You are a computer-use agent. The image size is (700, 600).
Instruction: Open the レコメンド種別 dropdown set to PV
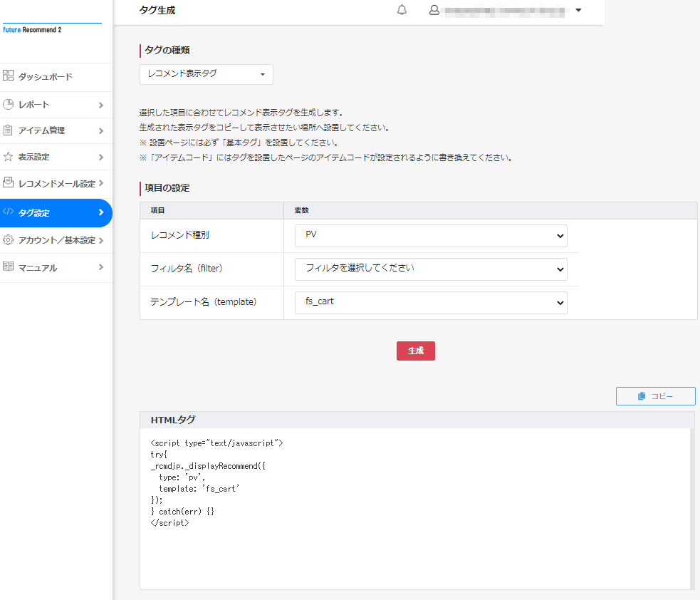[x=431, y=235]
